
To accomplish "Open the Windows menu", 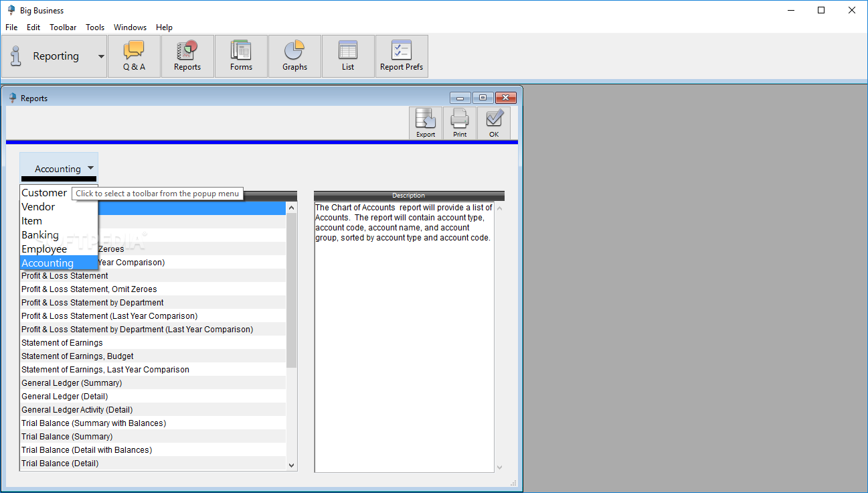I will [130, 27].
